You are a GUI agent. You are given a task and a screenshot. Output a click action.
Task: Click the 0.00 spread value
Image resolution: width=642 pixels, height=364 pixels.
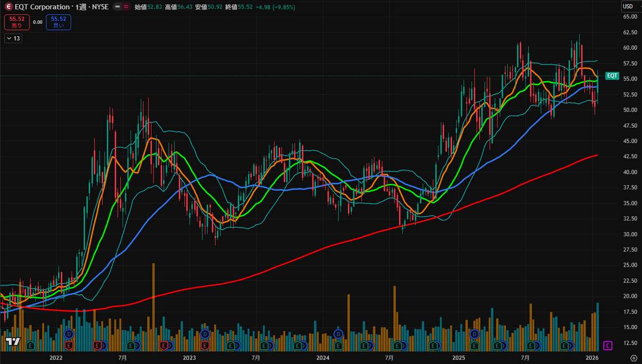point(37,22)
